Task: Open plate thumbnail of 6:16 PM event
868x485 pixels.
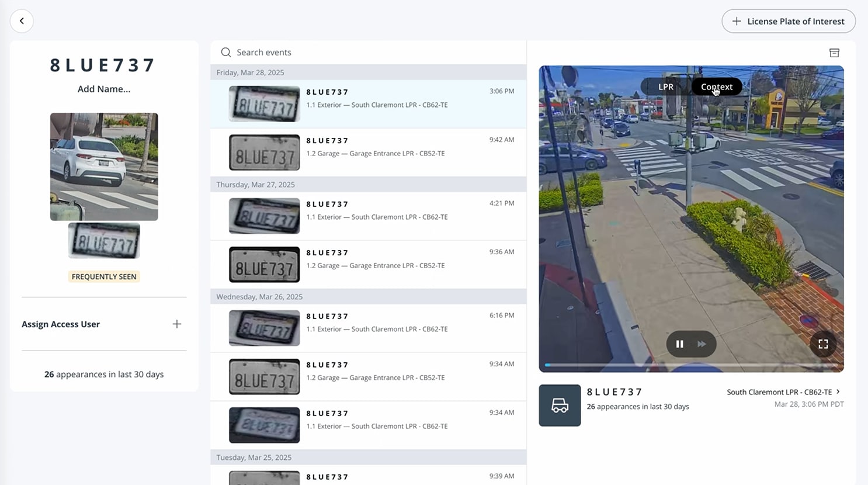Action: pyautogui.click(x=264, y=328)
